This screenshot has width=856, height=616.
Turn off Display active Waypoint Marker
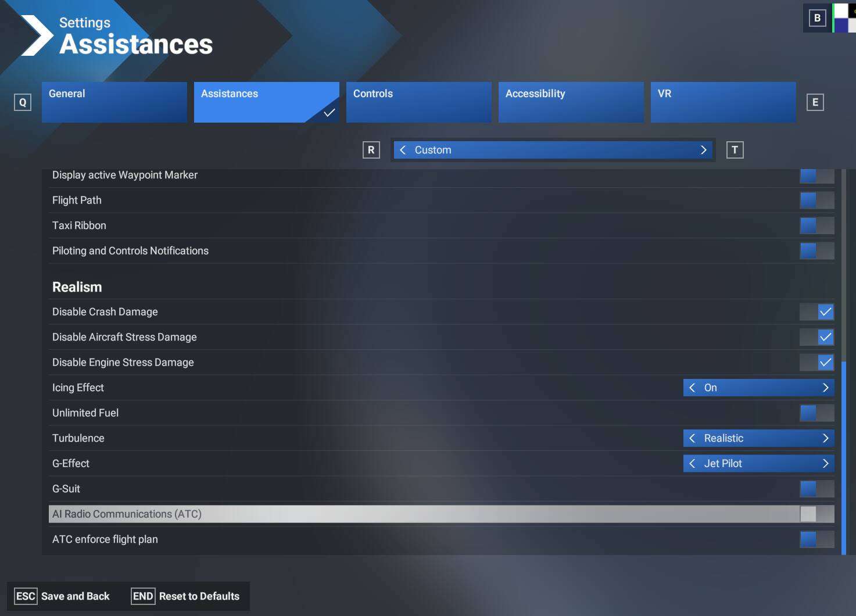[x=817, y=175]
